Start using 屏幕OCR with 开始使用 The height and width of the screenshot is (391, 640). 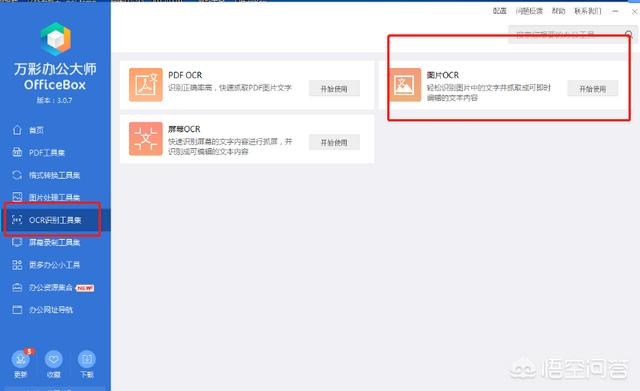click(334, 142)
